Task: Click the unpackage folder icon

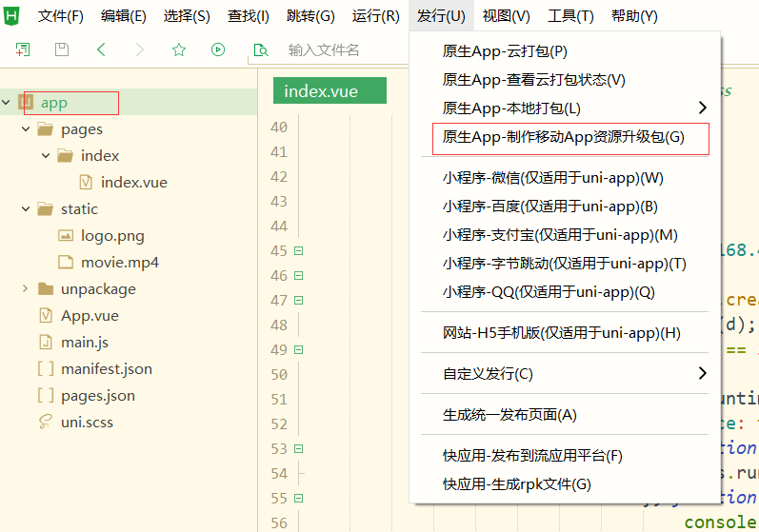Action: 45,288
